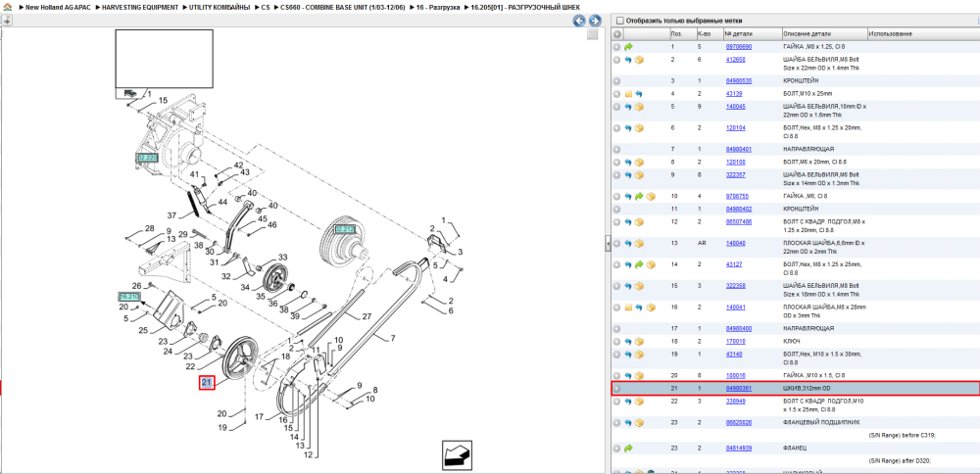
Task: Select 'ФЛАНЦЕВЫЙ ПОДШИПНИК' description cell
Action: point(819,423)
